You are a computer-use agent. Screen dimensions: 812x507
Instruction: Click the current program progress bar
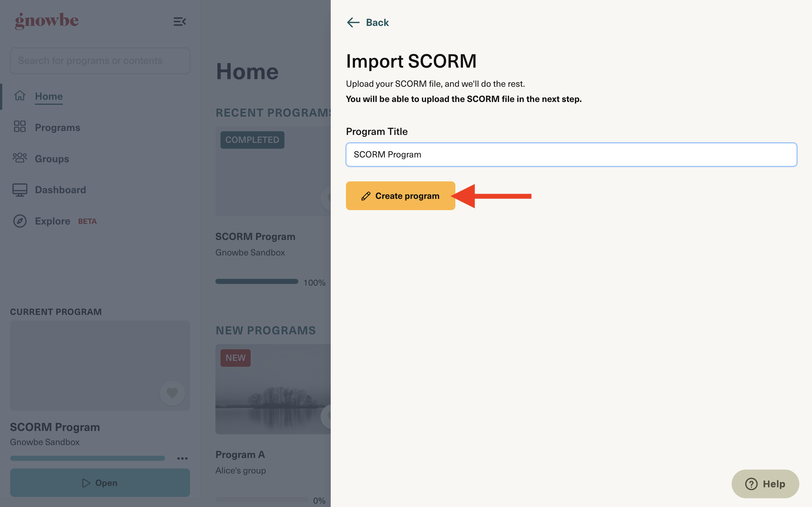pyautogui.click(x=87, y=458)
